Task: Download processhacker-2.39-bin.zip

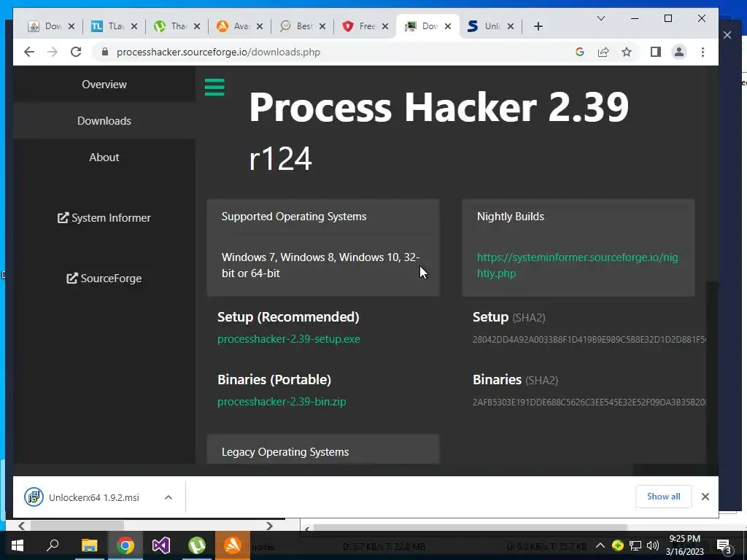Action: tap(282, 402)
